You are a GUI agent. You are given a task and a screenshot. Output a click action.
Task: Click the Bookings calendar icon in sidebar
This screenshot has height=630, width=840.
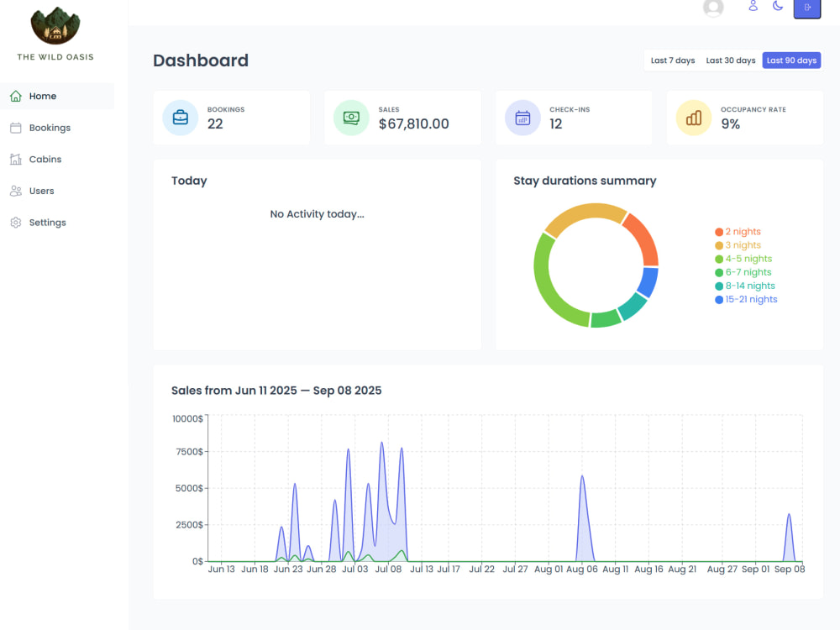point(16,128)
